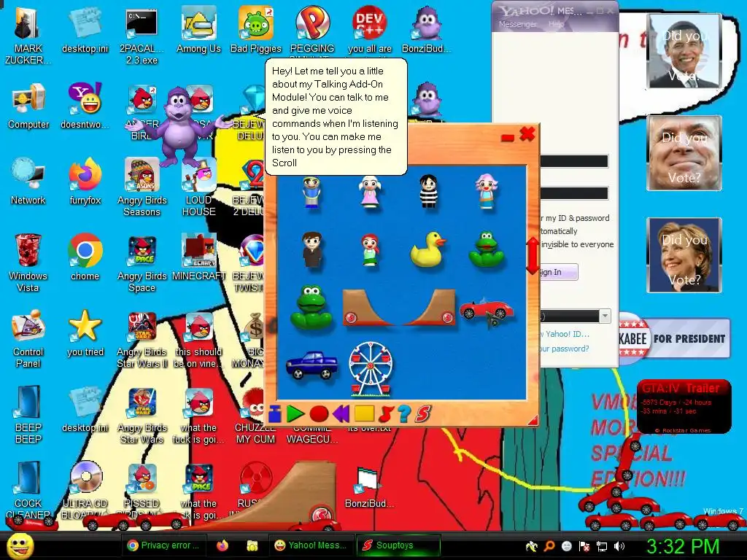This screenshot has width=747, height=560.
Task: Pick the yellow rubber duck toy
Action: [x=427, y=249]
